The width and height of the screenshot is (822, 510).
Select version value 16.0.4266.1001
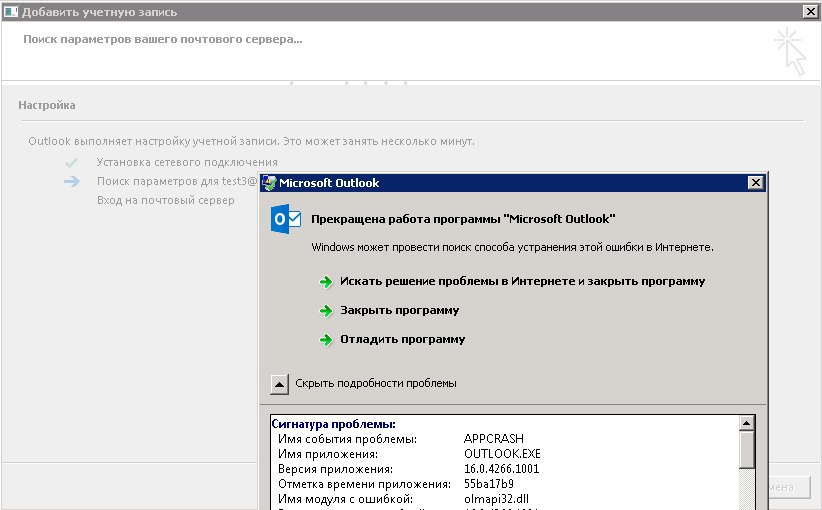click(502, 469)
